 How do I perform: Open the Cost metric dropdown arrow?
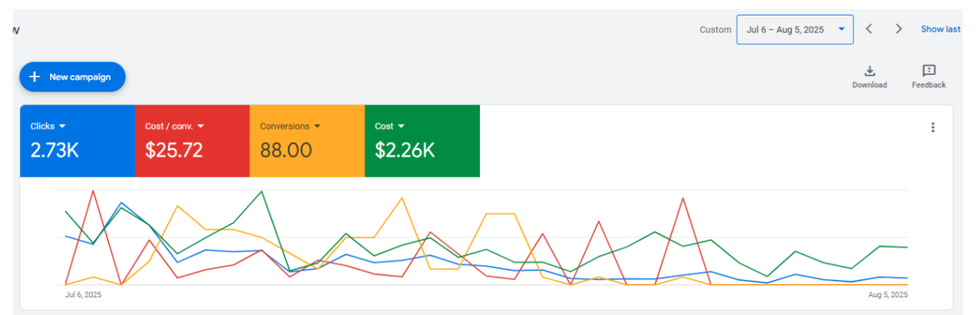pyautogui.click(x=401, y=126)
